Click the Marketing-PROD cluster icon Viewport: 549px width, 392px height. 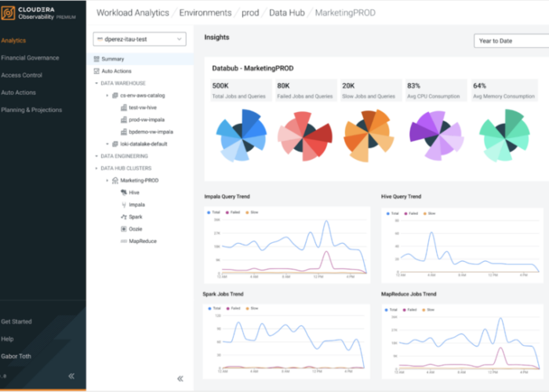(115, 180)
